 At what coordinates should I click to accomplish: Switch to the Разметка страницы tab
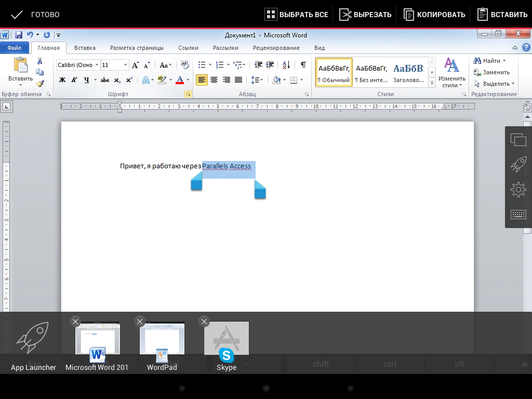[x=137, y=48]
